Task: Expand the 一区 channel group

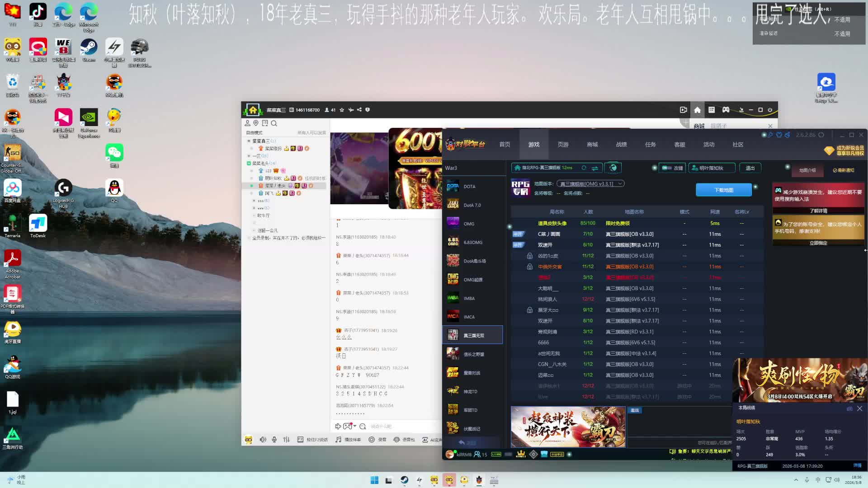Action: tap(249, 156)
